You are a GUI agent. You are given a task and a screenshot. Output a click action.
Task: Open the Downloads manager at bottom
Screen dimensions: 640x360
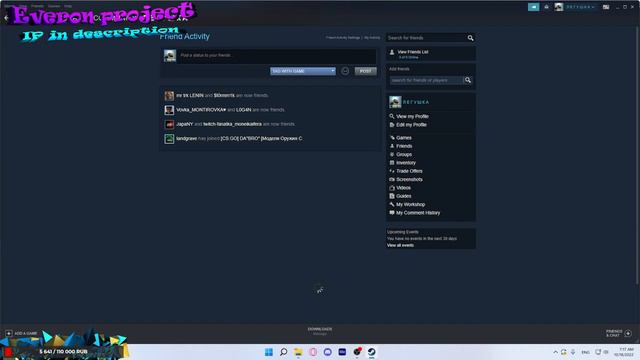(320, 331)
